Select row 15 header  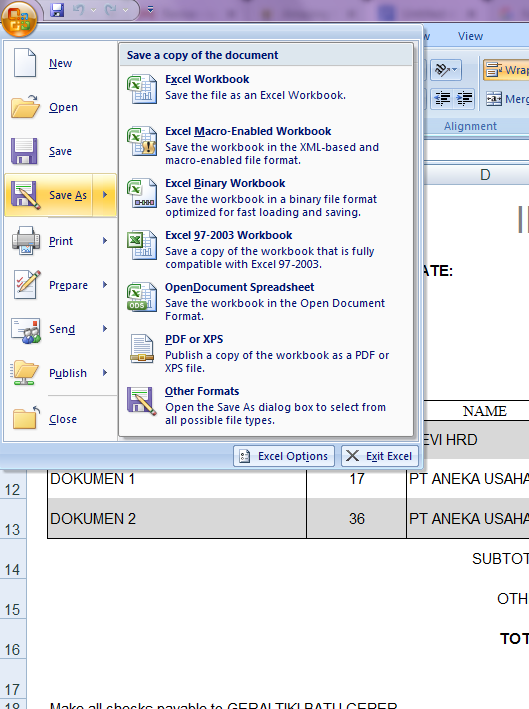pos(13,599)
